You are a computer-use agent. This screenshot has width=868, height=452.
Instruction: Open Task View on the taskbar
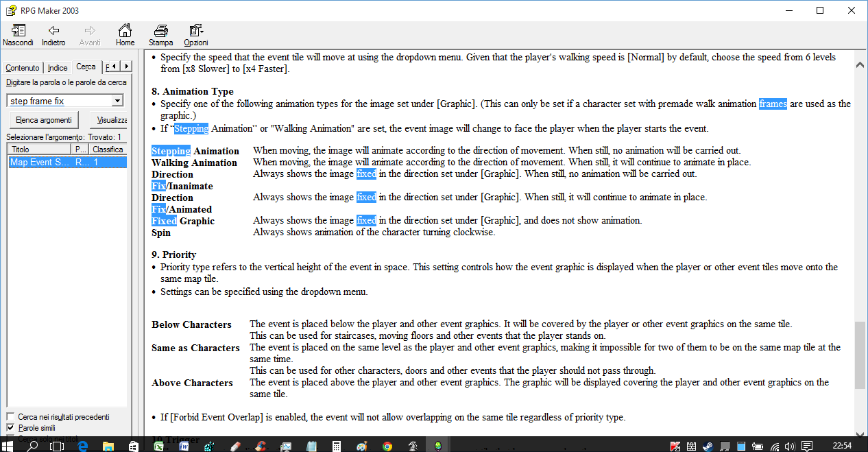(x=57, y=445)
